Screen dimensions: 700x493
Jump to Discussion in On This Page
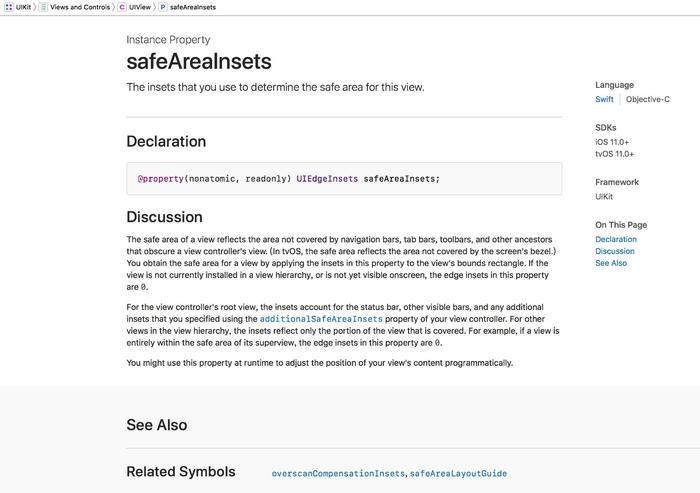click(614, 251)
